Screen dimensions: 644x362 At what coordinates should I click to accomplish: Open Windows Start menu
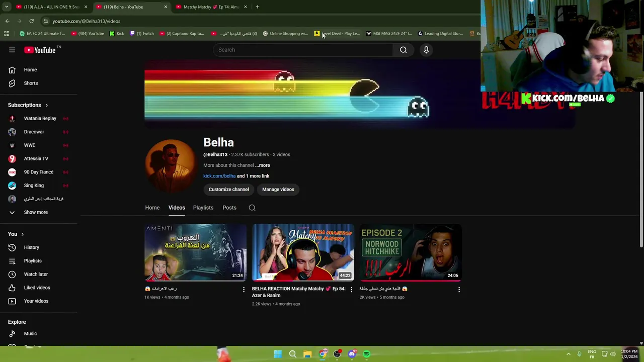[x=278, y=354]
